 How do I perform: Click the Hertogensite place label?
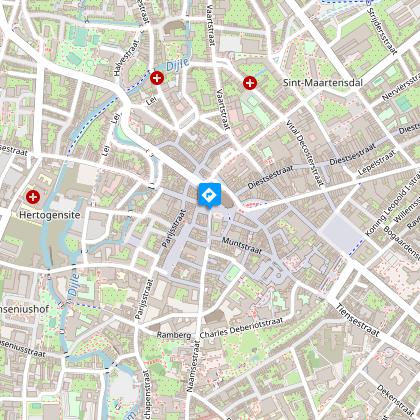tap(50, 215)
